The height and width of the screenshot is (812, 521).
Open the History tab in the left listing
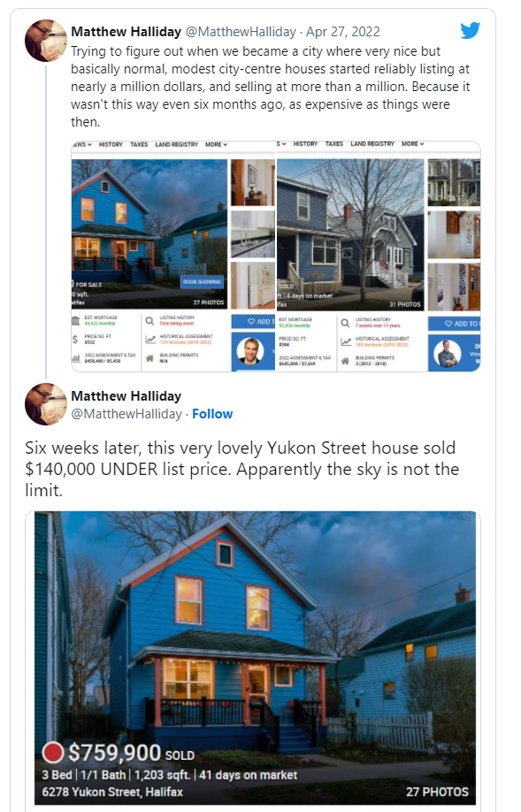click(111, 144)
